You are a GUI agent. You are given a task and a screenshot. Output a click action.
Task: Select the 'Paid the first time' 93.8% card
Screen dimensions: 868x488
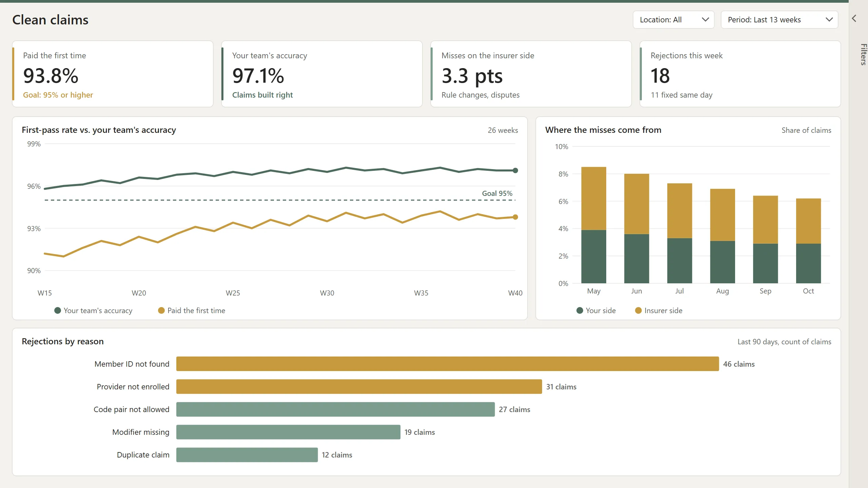[113, 74]
